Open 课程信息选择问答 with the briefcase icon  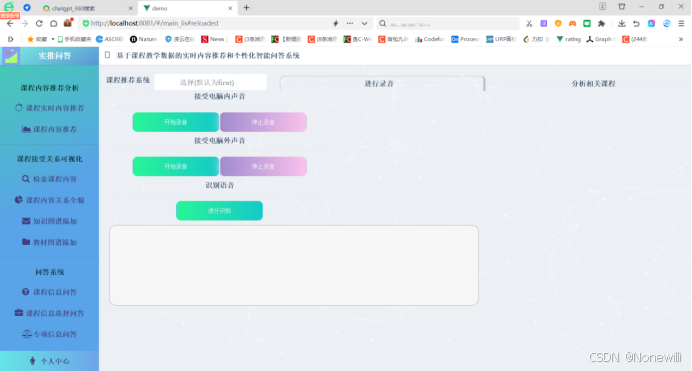pyautogui.click(x=49, y=313)
